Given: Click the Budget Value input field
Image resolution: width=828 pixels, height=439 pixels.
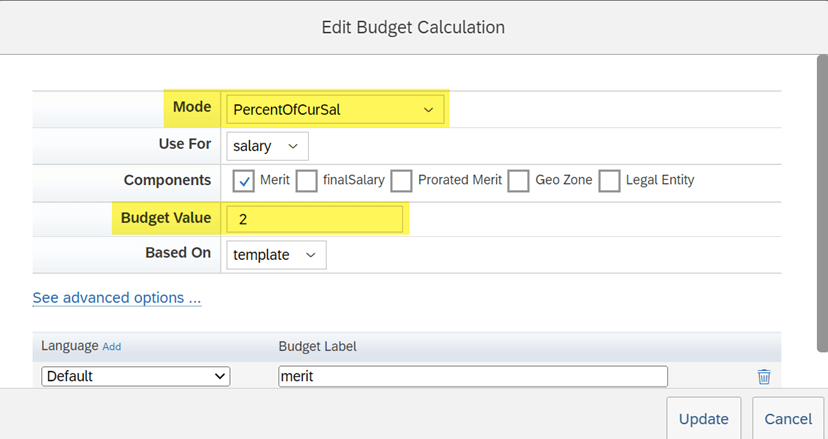Looking at the screenshot, I should (x=315, y=219).
